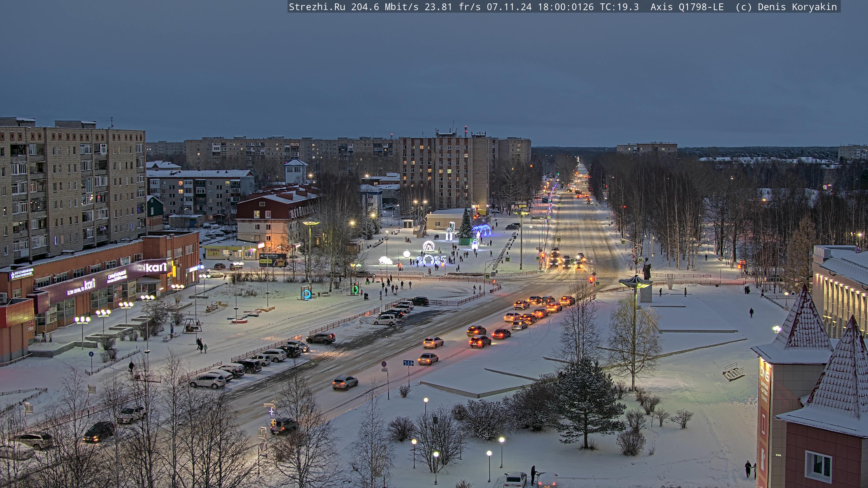Click the glowing 2025 light decoration

[431, 260]
